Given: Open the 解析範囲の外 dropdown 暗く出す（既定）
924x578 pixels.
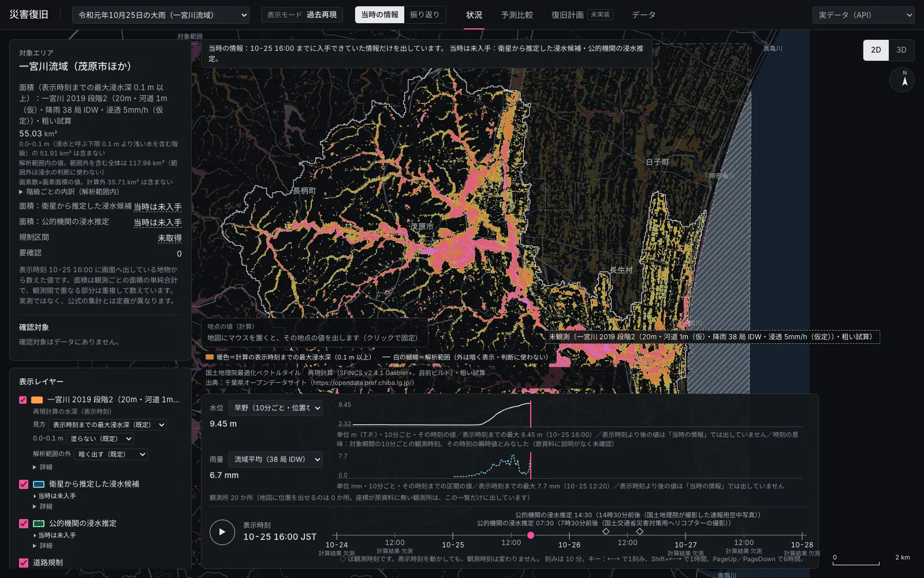Looking at the screenshot, I should point(110,454).
